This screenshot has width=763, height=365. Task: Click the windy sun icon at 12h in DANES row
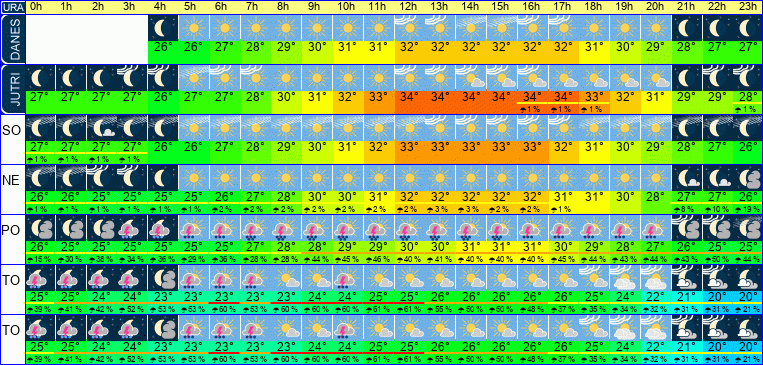coord(409,28)
